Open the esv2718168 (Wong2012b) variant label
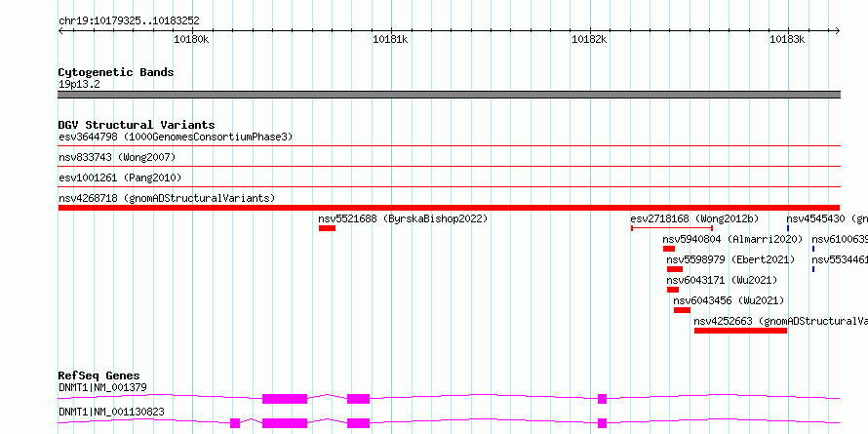Viewport: 868px width, 434px height. pos(694,218)
